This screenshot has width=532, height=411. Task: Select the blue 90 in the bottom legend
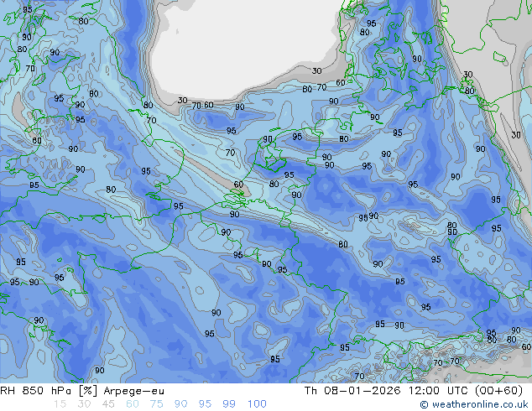(x=180, y=404)
